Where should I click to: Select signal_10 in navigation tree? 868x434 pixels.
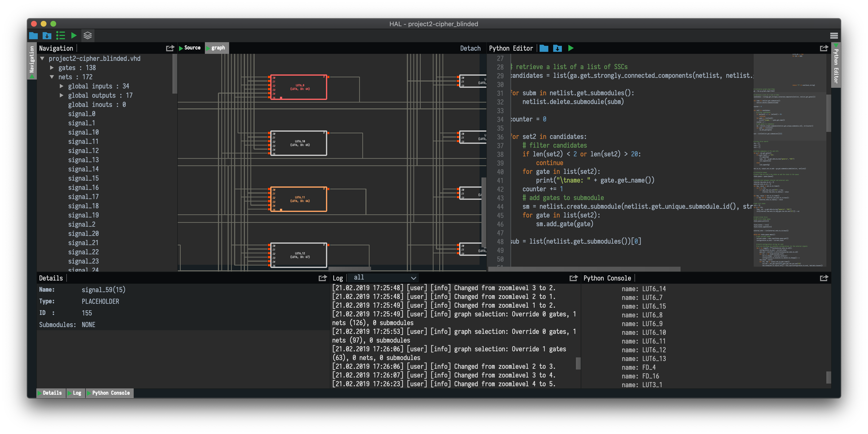click(x=84, y=132)
